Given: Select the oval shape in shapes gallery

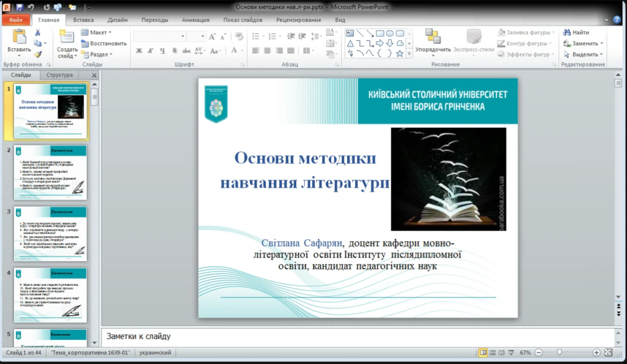Looking at the screenshot, I should (x=389, y=33).
